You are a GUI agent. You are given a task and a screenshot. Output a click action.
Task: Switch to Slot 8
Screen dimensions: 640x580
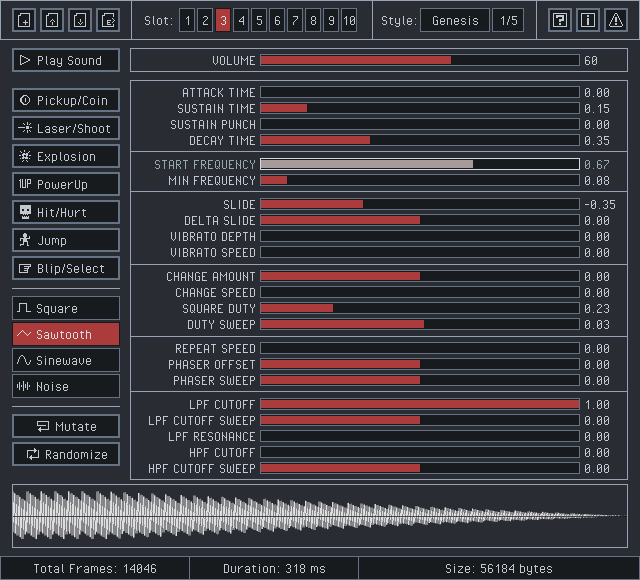pos(313,20)
